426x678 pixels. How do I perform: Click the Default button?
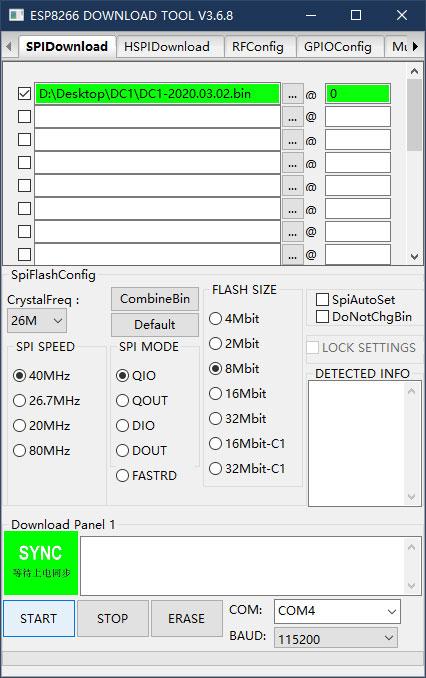pyautogui.click(x=155, y=325)
